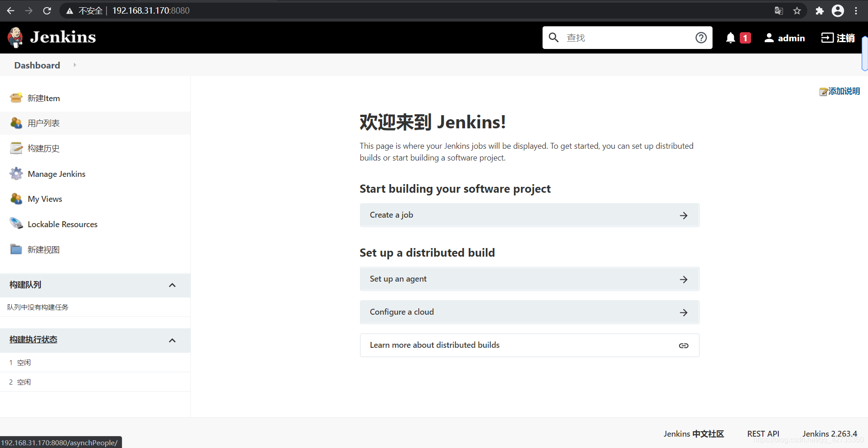The image size is (868, 448).
Task: Click the red notification count badge
Action: coord(745,38)
